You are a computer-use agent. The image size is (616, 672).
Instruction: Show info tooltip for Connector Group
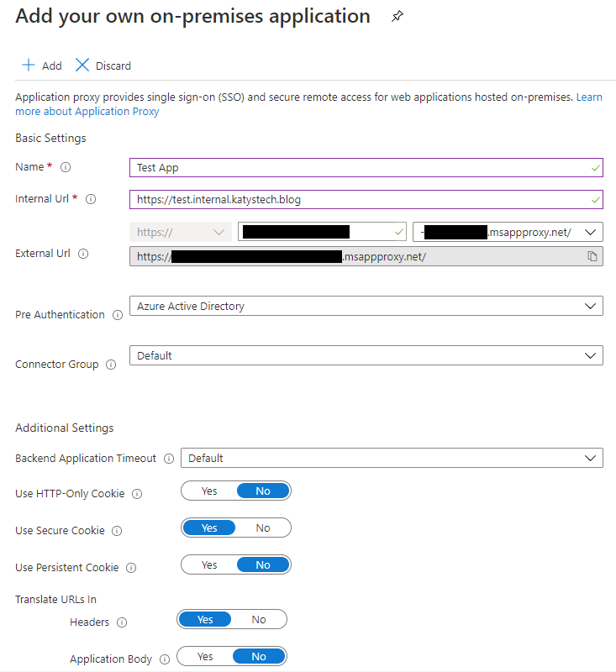(x=111, y=365)
